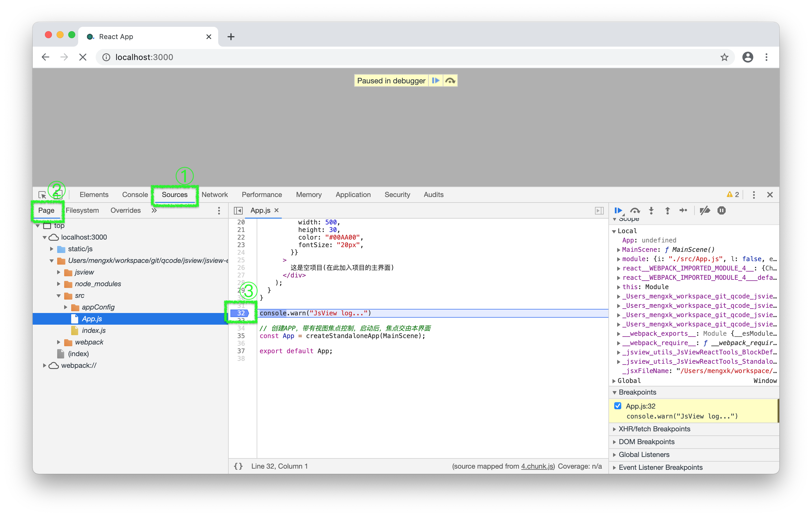Click the Step over debugger icon

(x=635, y=210)
